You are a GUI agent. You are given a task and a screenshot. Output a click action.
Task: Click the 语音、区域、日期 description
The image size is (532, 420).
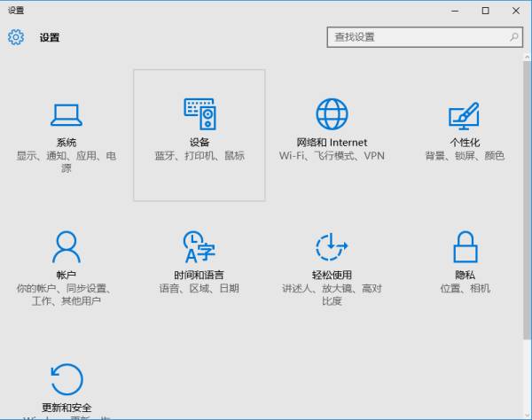click(199, 289)
